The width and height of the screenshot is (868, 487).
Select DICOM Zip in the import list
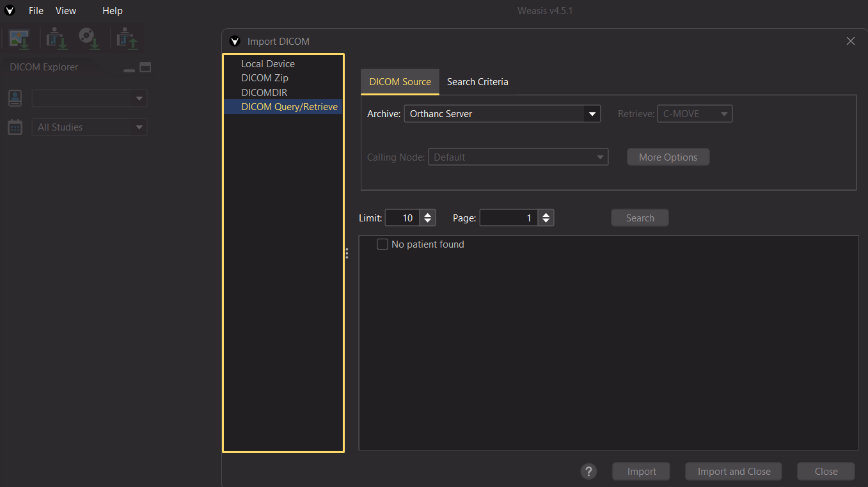[283, 78]
